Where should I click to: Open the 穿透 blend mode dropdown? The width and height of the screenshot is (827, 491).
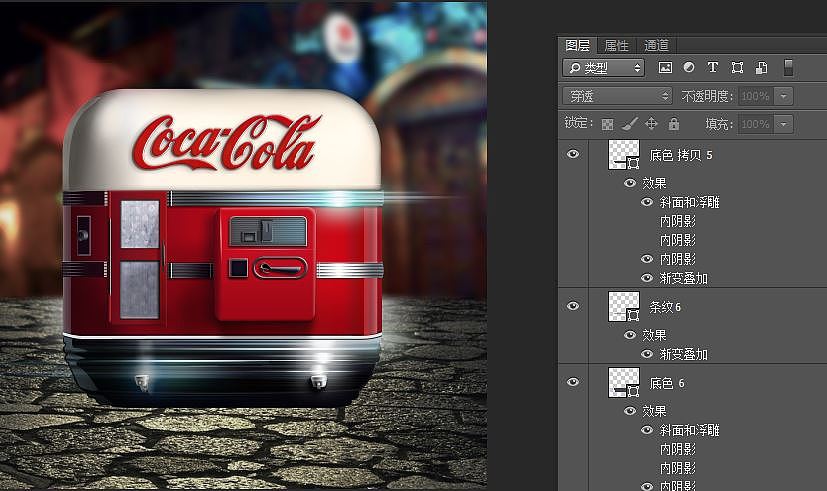[x=618, y=96]
